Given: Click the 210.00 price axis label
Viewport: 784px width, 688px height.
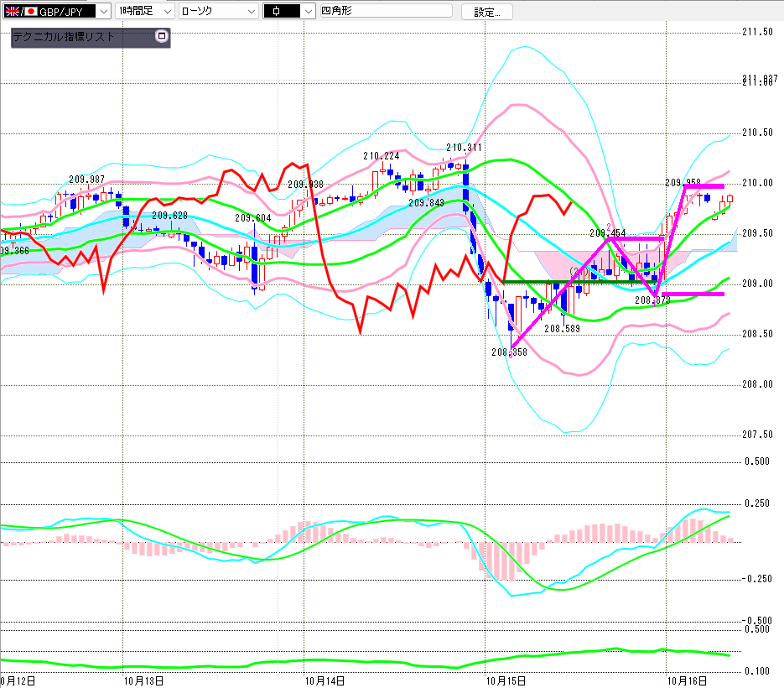Looking at the screenshot, I should pos(757,183).
